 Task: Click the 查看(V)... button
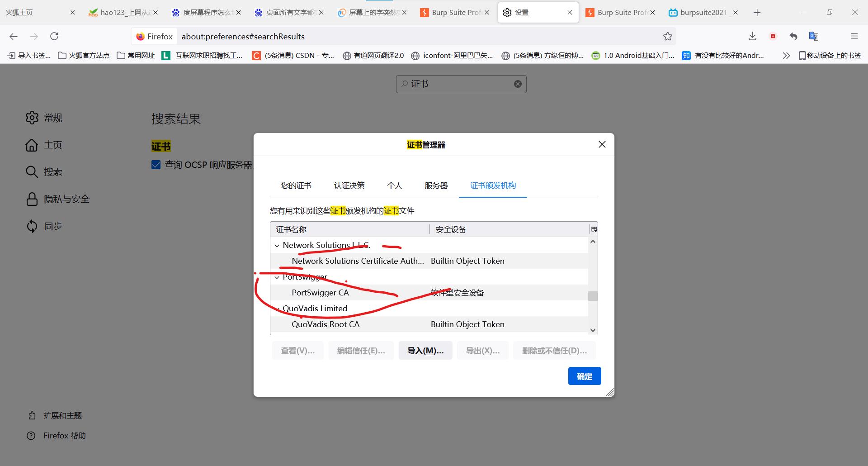click(x=297, y=351)
